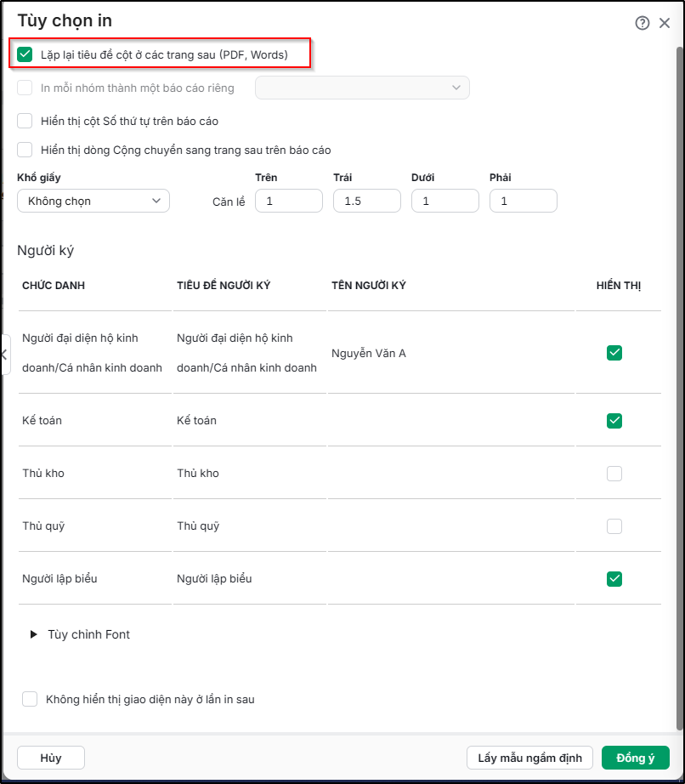Open the Khổ giấy dropdown
685x784 pixels.
[93, 201]
